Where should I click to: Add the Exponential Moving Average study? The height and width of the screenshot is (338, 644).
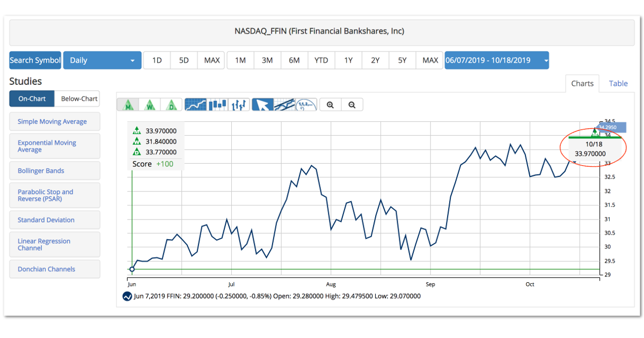(55, 146)
